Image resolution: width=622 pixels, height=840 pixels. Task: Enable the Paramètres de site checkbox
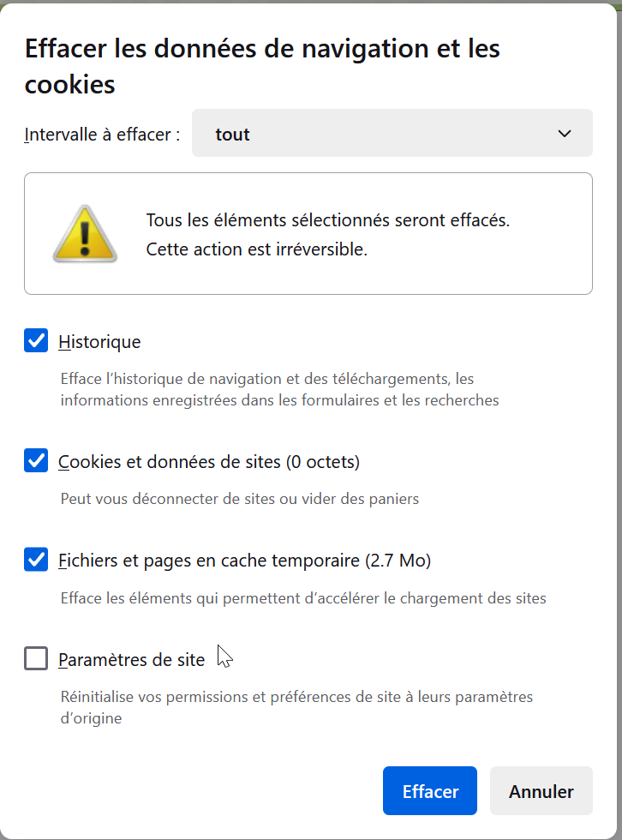pyautogui.click(x=36, y=658)
